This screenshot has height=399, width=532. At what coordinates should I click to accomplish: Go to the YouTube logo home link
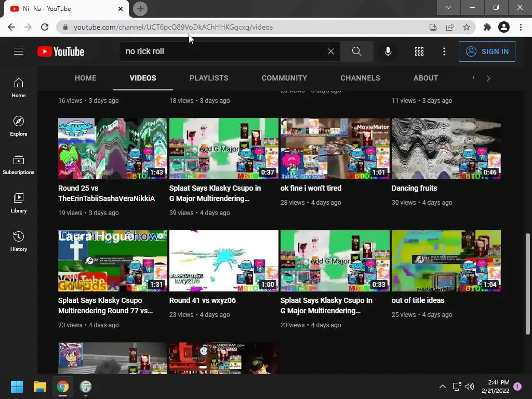(x=61, y=51)
